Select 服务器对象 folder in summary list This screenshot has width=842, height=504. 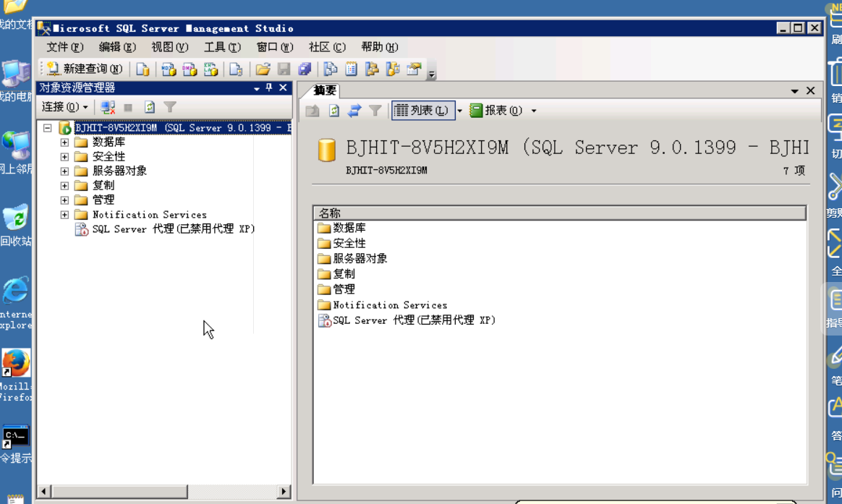352,259
